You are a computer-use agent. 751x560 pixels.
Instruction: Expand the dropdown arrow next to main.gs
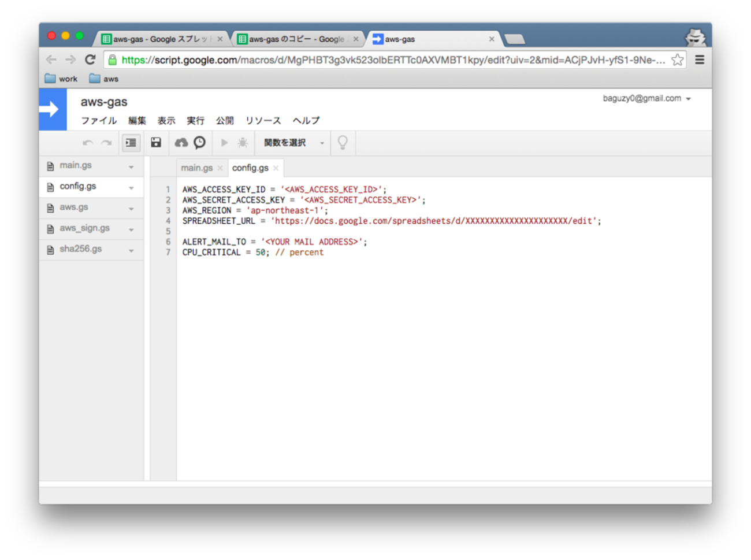coord(132,167)
